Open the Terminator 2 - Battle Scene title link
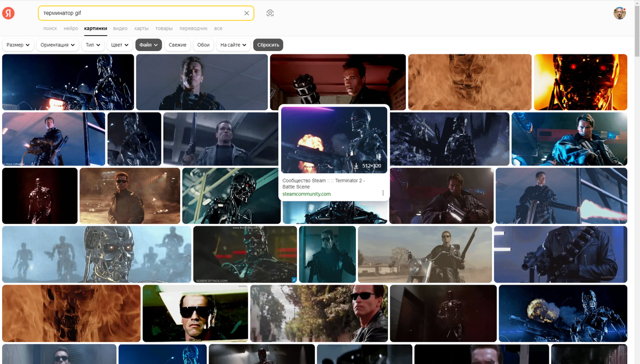Screen dimensions: 640x364 (324, 184)
